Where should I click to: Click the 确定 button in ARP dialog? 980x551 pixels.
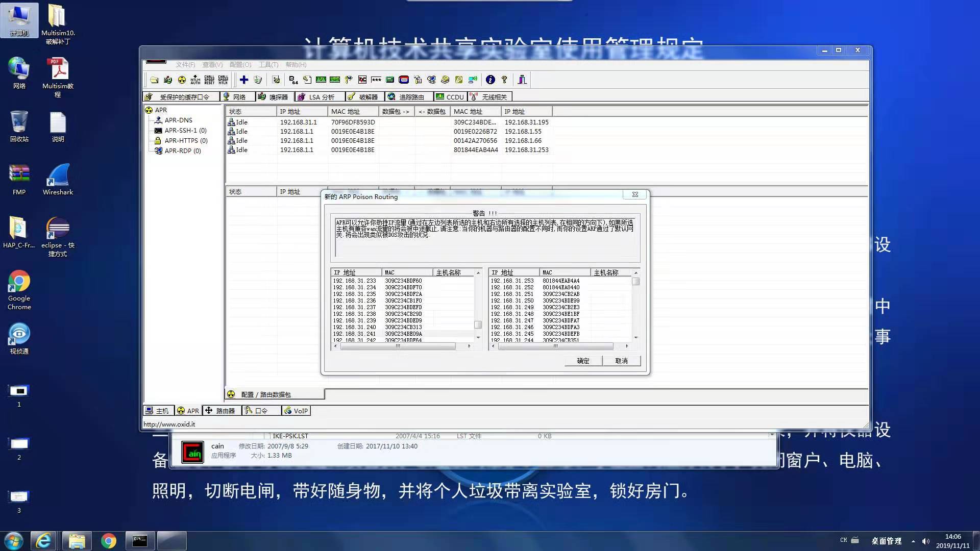pyautogui.click(x=583, y=361)
